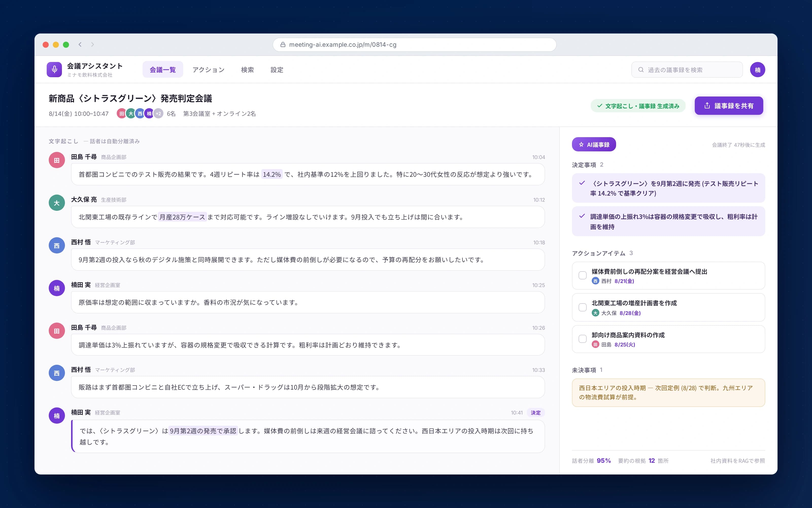Open the 楠 user avatar menu

[x=757, y=70]
